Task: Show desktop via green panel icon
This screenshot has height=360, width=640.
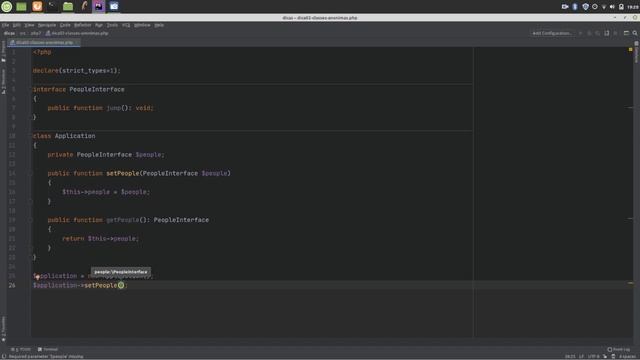Action: 21,6
